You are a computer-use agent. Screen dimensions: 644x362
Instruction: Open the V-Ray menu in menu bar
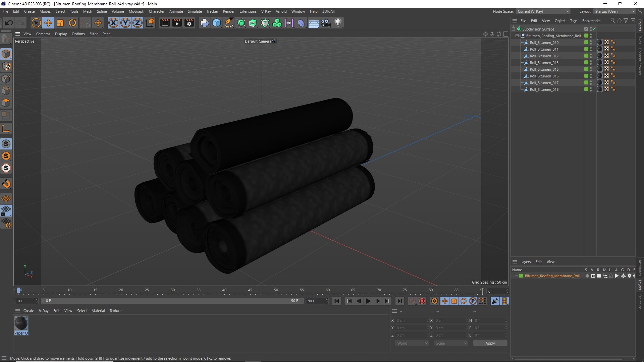click(x=266, y=11)
